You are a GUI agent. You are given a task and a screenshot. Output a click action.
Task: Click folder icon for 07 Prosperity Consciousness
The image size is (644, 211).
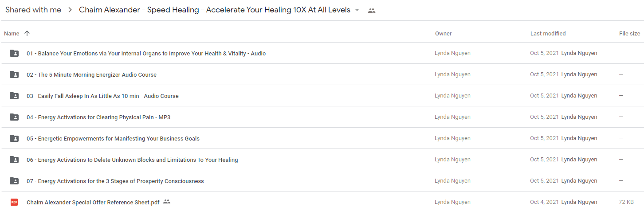pos(14,181)
